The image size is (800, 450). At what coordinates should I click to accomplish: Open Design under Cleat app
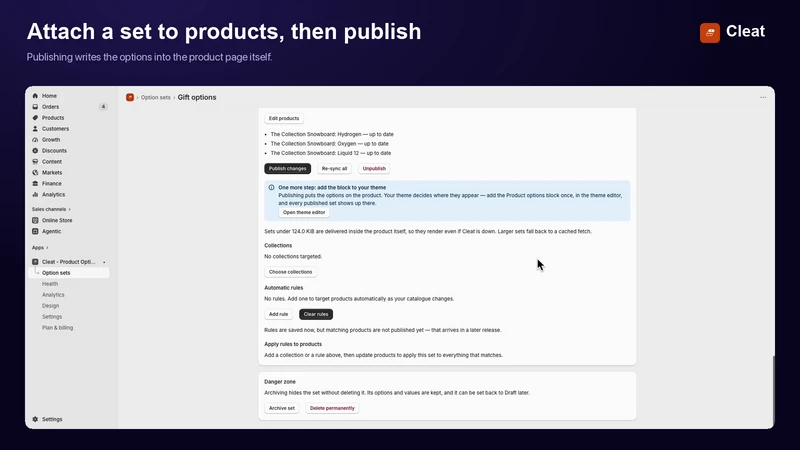tap(51, 306)
